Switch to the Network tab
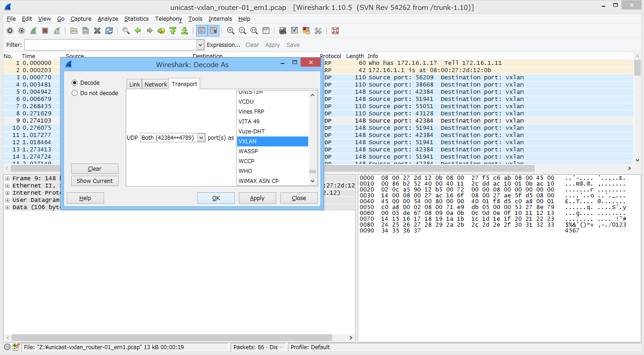This screenshot has width=644, height=355. coord(155,84)
